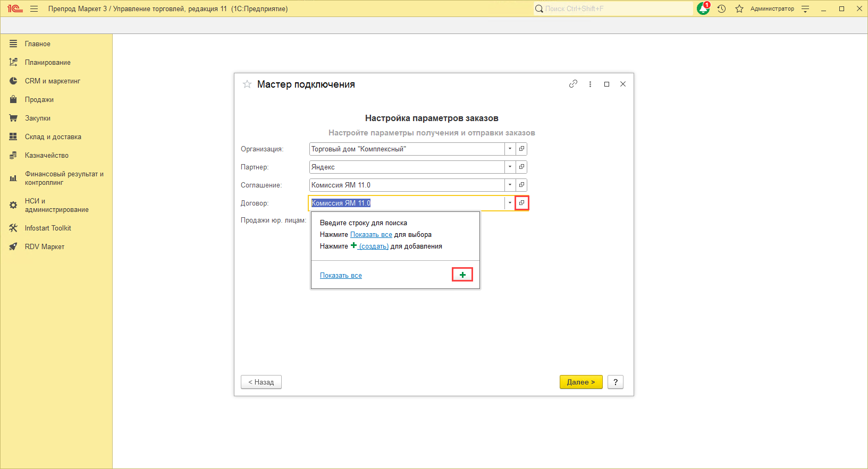Open the dialog's three-dot more menu
The width and height of the screenshot is (868, 469).
click(x=590, y=84)
